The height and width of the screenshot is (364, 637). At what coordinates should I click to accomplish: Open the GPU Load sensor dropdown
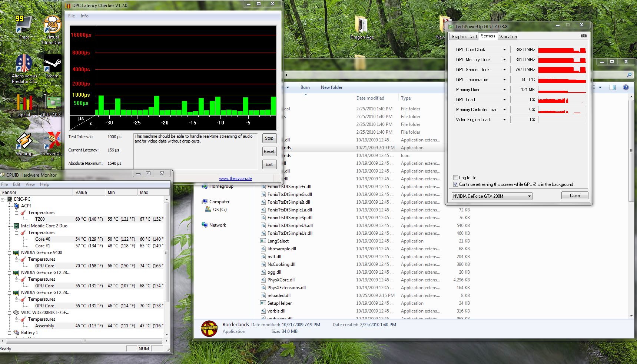coord(504,100)
